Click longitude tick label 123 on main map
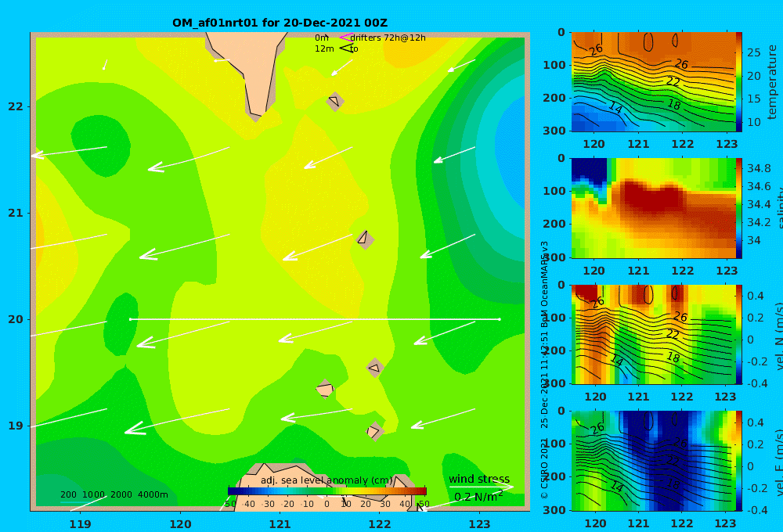The height and width of the screenshot is (532, 783). click(x=480, y=524)
